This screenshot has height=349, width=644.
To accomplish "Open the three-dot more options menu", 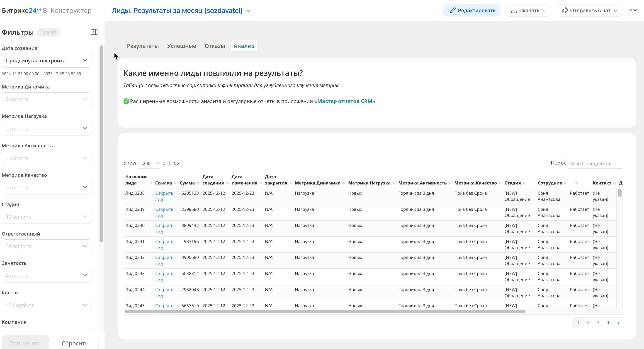I will point(633,10).
